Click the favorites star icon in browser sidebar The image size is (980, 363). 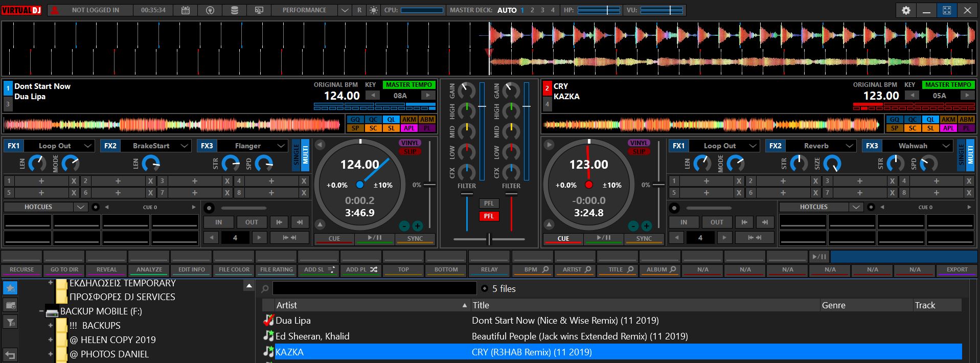(10, 288)
